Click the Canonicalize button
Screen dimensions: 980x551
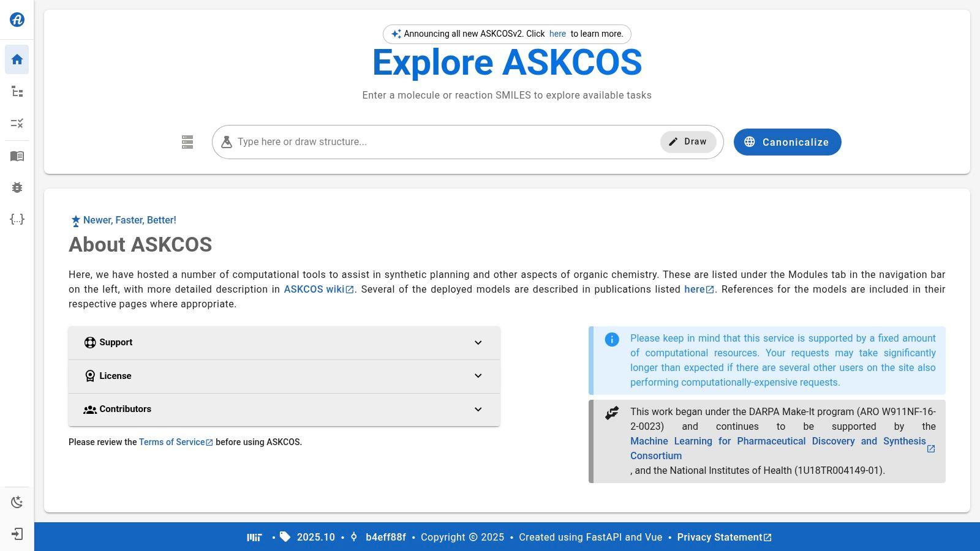pos(788,142)
